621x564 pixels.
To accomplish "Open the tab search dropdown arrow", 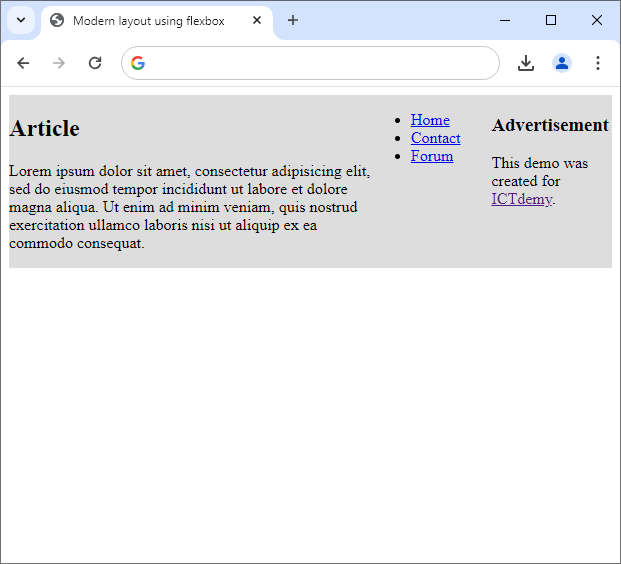I will click(21, 20).
